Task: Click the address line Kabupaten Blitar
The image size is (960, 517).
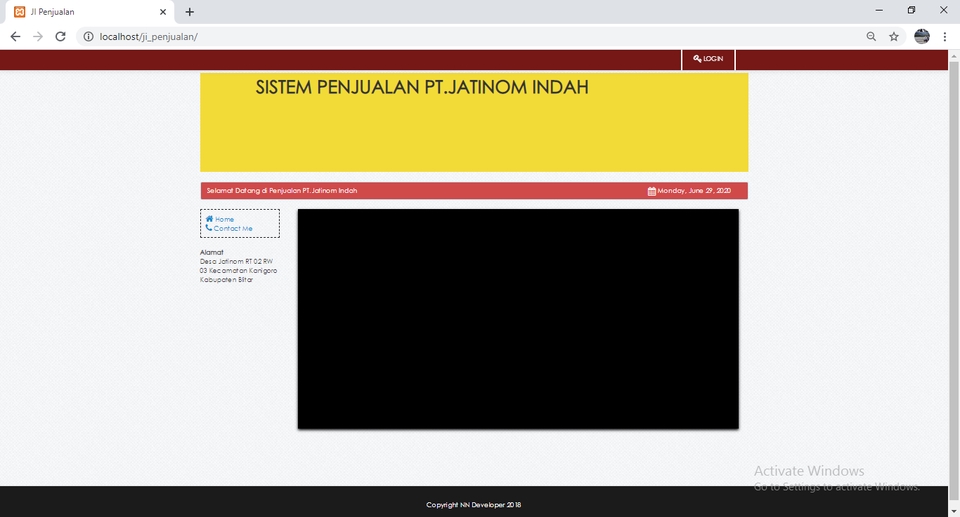Action: click(226, 280)
